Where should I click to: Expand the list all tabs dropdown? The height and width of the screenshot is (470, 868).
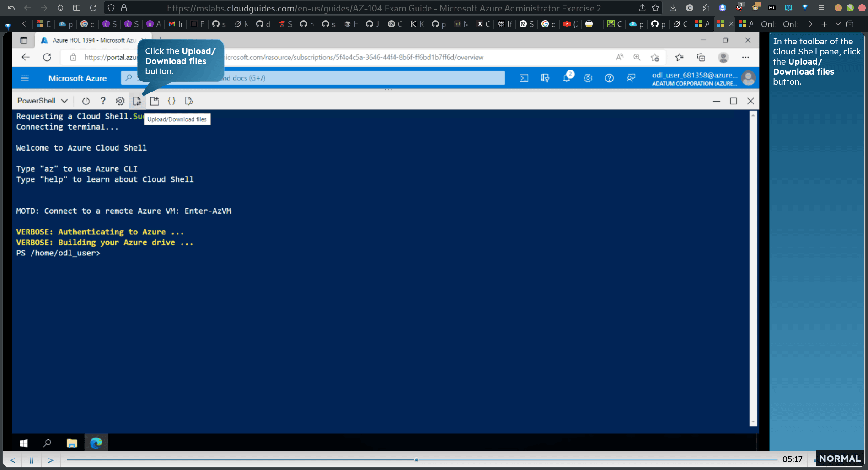pyautogui.click(x=838, y=24)
